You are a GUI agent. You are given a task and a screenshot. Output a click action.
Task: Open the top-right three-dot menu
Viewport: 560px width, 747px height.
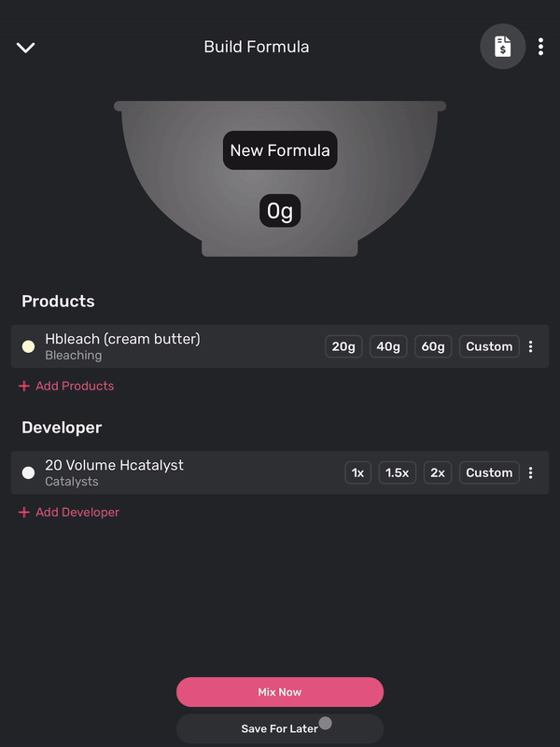[x=540, y=47]
